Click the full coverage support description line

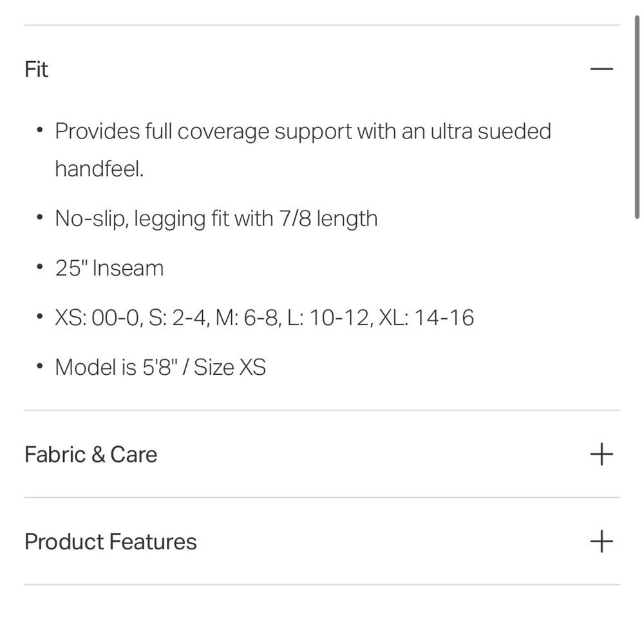(303, 131)
